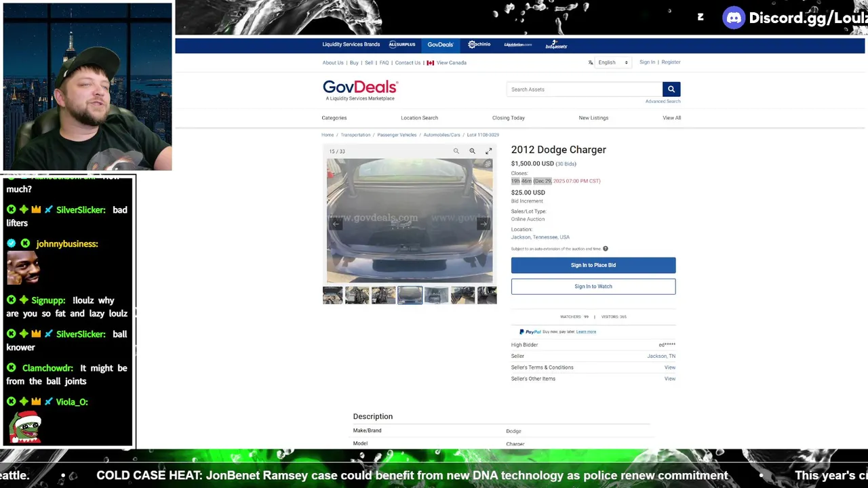This screenshot has height=488, width=868.
Task: Click Sign In to Watch button
Action: [x=593, y=286]
